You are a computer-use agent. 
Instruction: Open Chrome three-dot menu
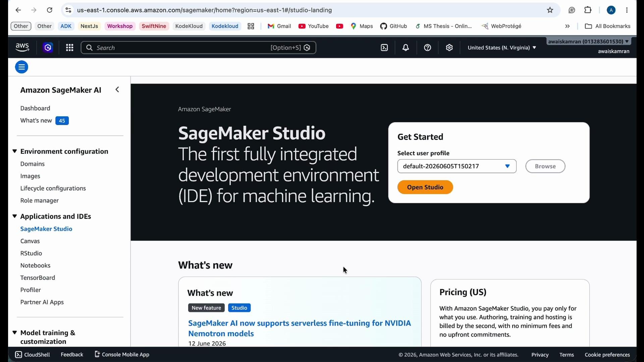coord(627,10)
